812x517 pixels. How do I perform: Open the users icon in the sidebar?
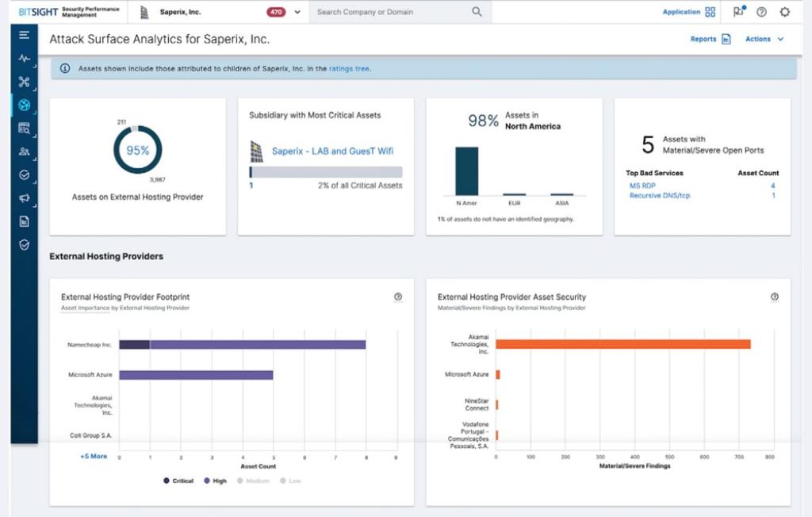point(24,149)
